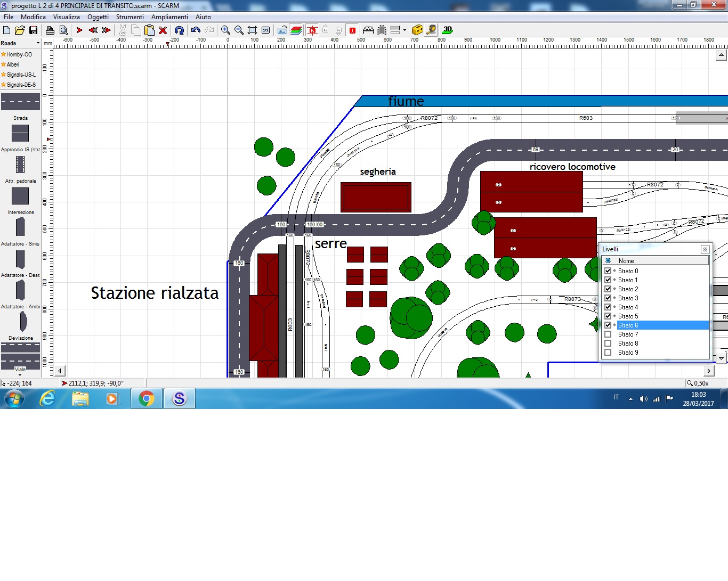728x581 pixels.
Task: Fit the layout to the window
Action: pyautogui.click(x=252, y=30)
